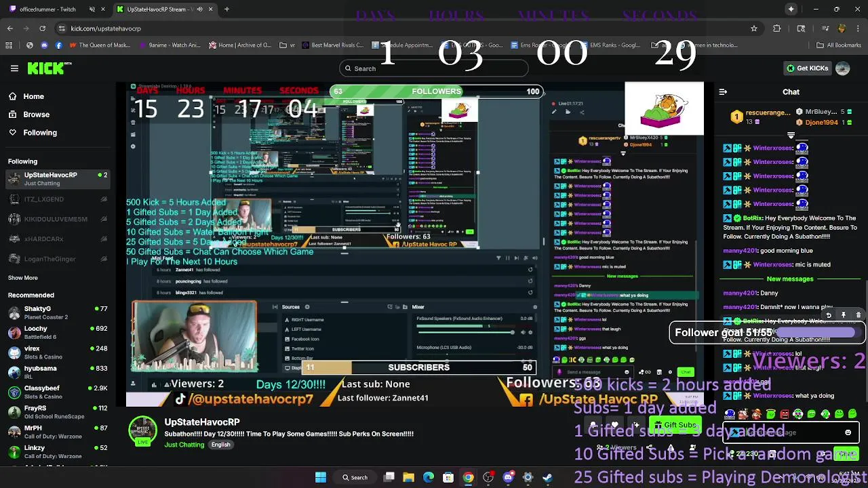This screenshot has height=488, width=868.
Task: Select ITZ_LXGEND offline channel
Action: pos(57,199)
